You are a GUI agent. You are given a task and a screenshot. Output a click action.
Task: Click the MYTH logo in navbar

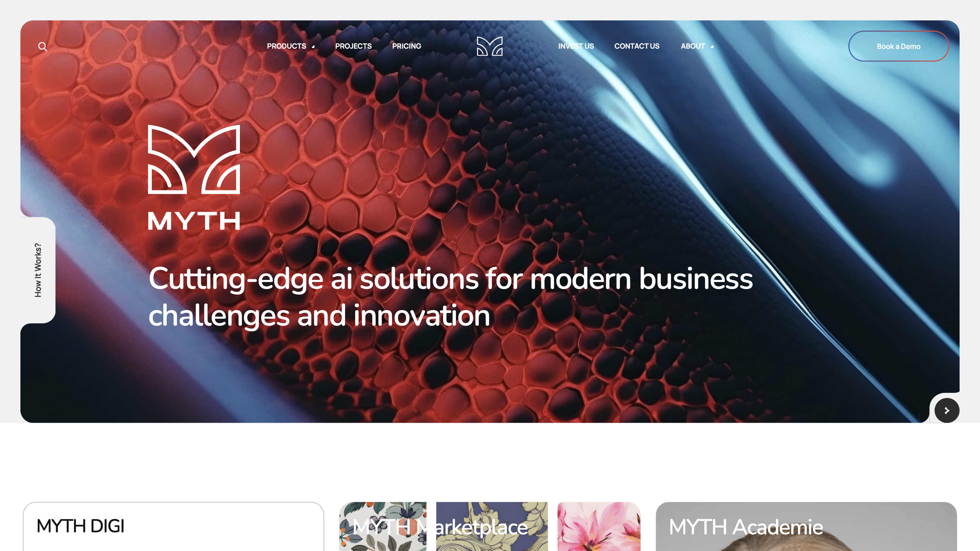click(x=490, y=46)
